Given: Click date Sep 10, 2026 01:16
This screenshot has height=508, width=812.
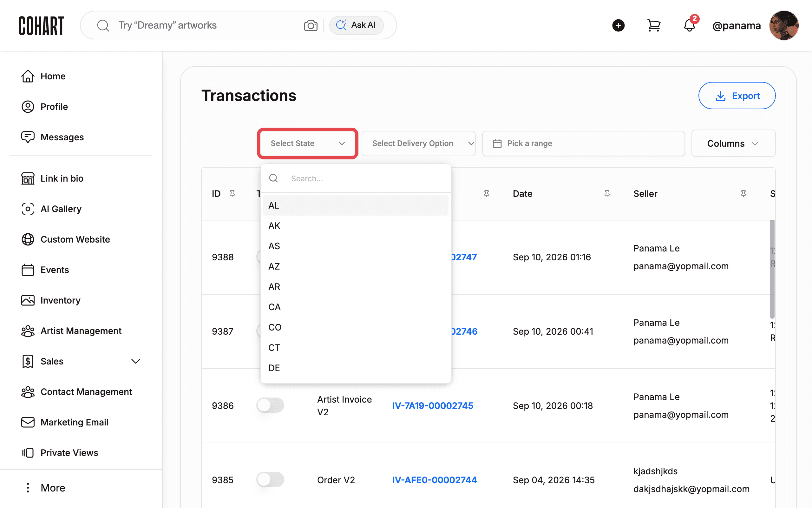Looking at the screenshot, I should [552, 257].
